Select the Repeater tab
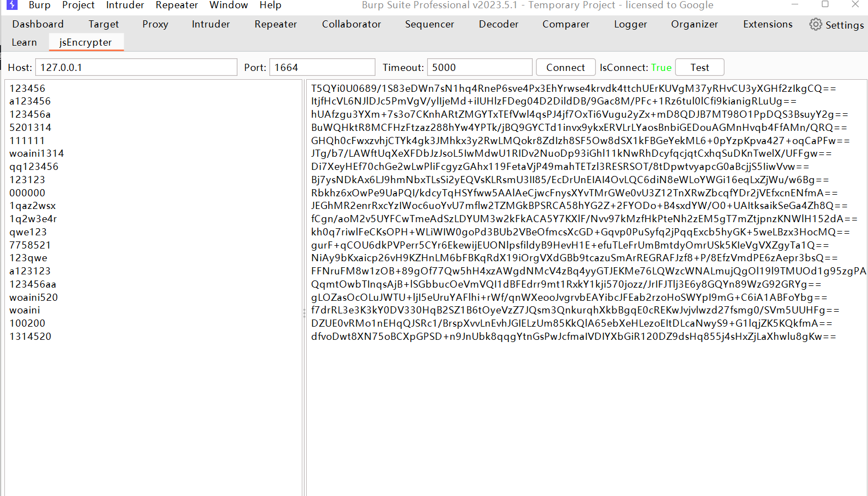The image size is (868, 496). click(275, 24)
